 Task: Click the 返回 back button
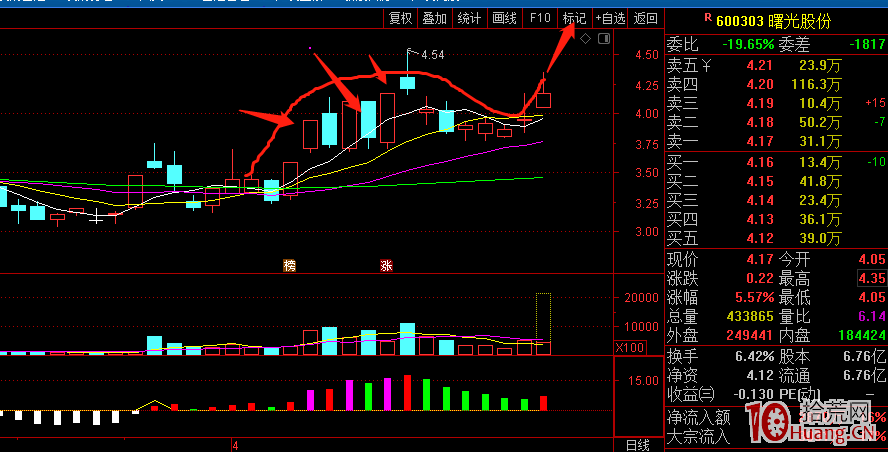646,19
